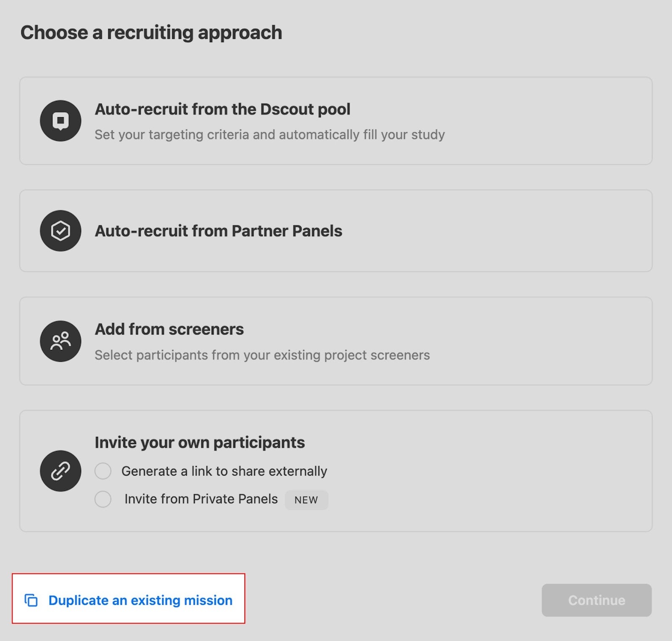Click the Generate a link to share externally label

pos(224,471)
